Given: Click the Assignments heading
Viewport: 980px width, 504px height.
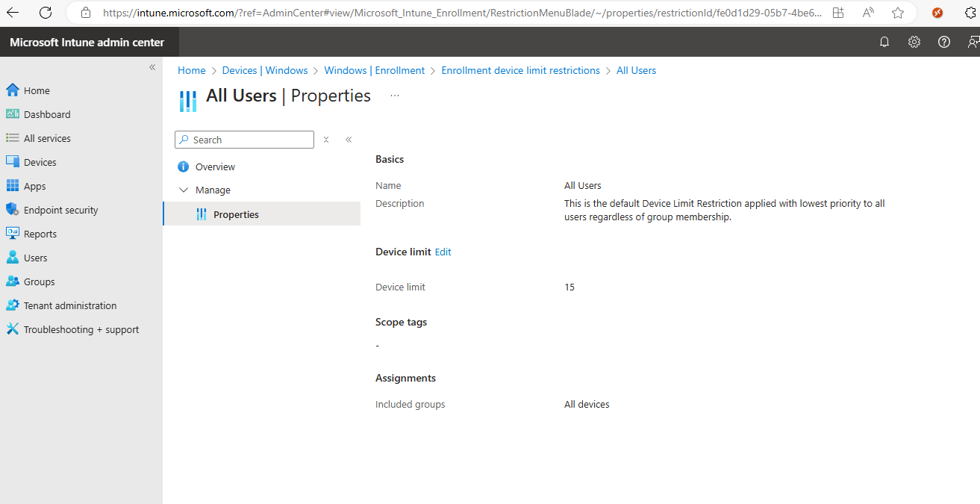Looking at the screenshot, I should tap(405, 378).
